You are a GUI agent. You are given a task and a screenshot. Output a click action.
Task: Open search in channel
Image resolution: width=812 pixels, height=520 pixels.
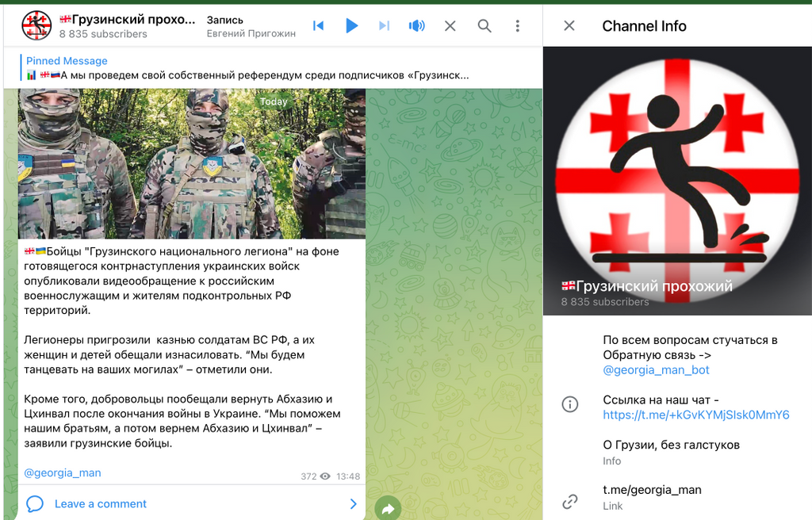(485, 26)
